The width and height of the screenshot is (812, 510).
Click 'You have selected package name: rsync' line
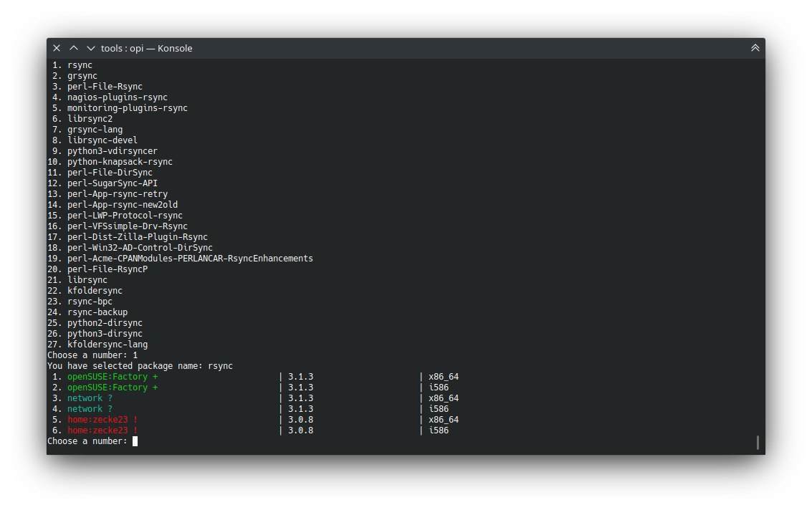(140, 366)
